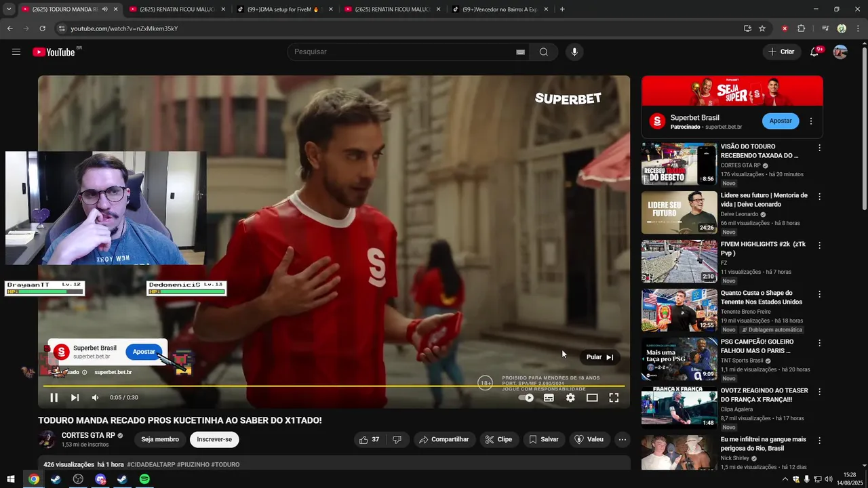Open options for Quanto Custa o Shape video
Viewport: 868px width, 488px height.
[819, 294]
